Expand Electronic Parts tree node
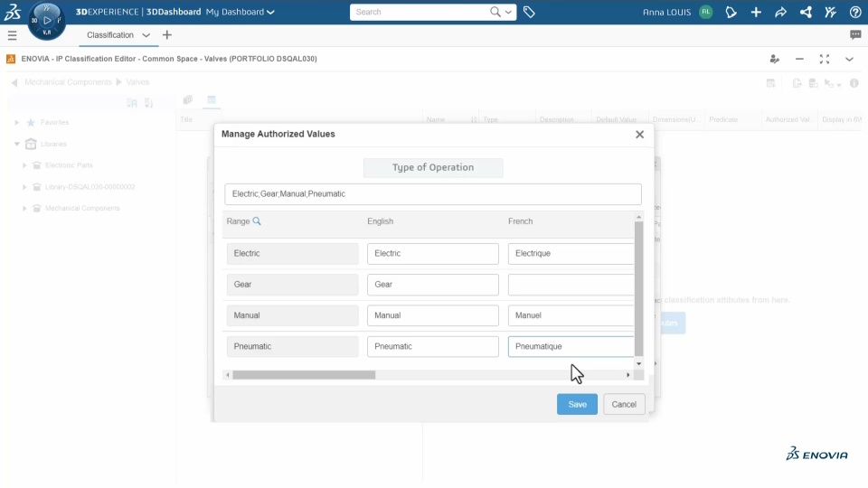 tap(24, 165)
